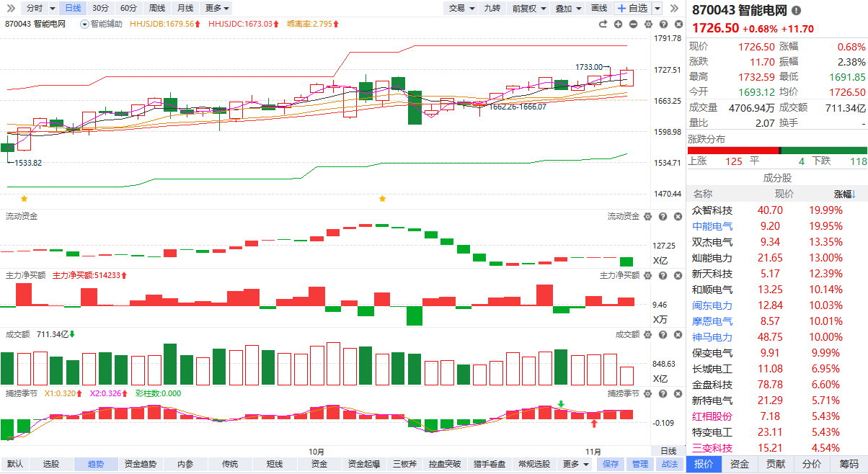Click the info icon beside 智能电网 title

796,11
